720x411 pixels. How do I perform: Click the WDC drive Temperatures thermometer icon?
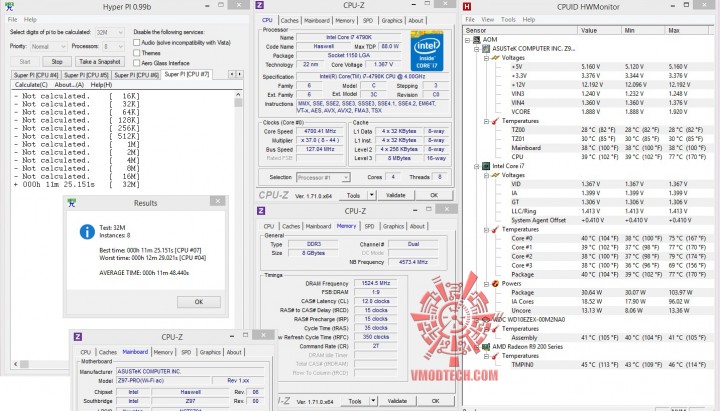click(x=495, y=329)
